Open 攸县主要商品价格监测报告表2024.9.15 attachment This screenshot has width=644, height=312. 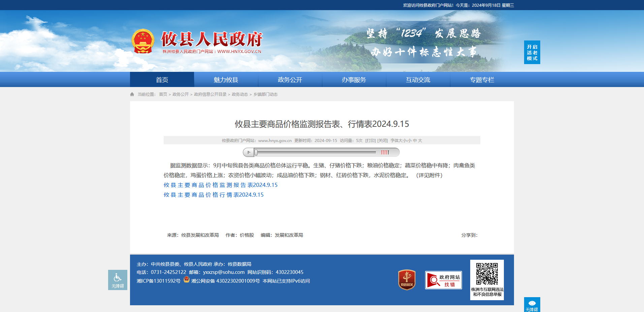(221, 185)
